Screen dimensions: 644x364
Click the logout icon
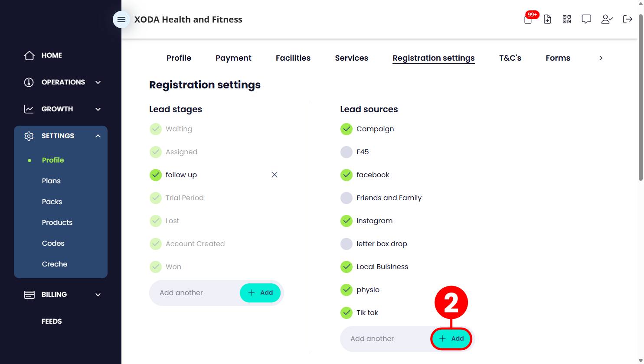pos(628,19)
